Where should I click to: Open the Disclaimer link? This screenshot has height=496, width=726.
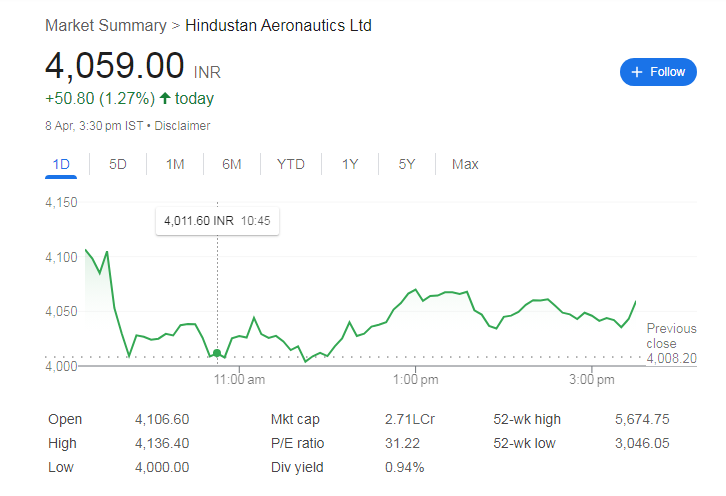pos(182,126)
